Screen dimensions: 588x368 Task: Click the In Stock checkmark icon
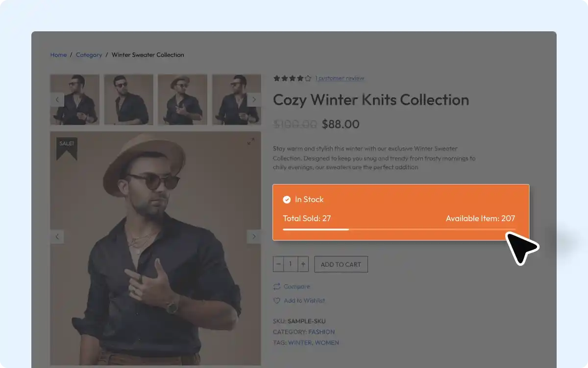click(x=286, y=199)
